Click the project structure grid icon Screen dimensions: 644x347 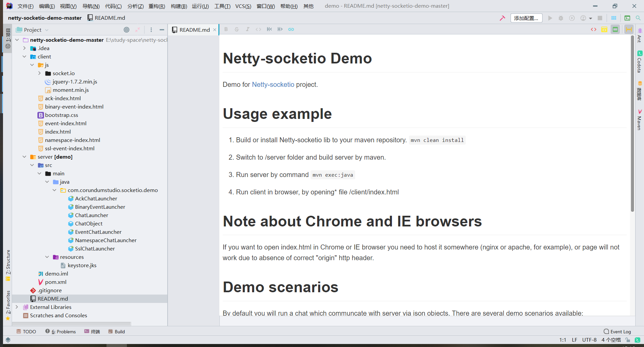click(614, 18)
